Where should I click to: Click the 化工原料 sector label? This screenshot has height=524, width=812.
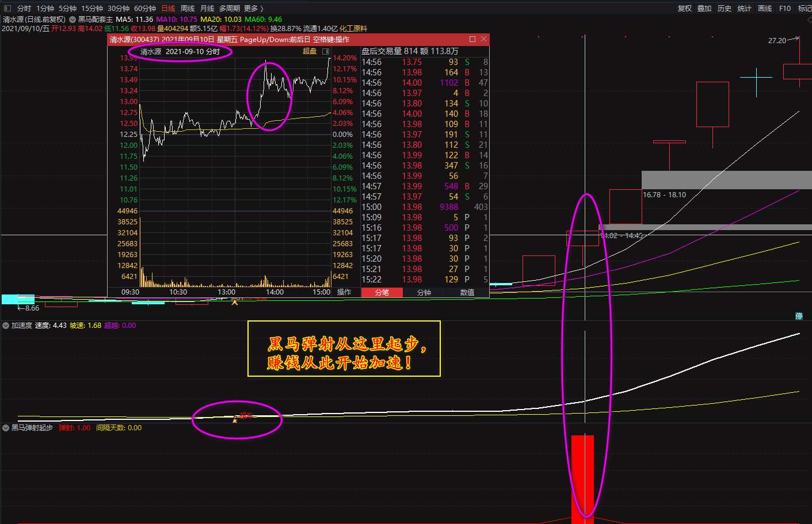tap(353, 29)
